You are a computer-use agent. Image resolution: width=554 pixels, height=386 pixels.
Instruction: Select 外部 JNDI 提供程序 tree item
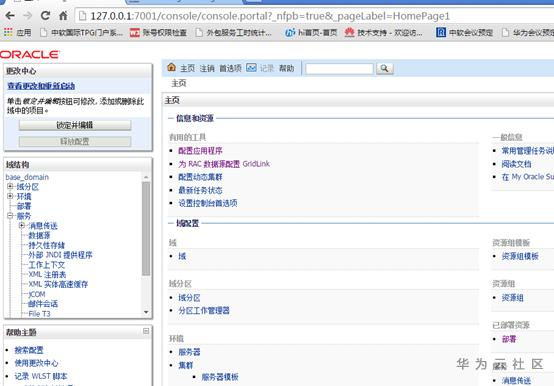pyautogui.click(x=60, y=255)
